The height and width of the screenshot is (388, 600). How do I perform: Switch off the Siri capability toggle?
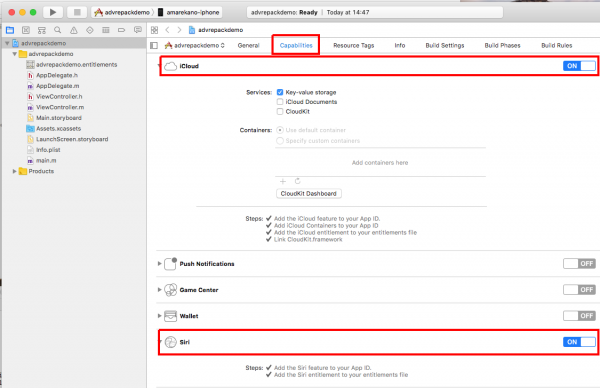point(579,342)
